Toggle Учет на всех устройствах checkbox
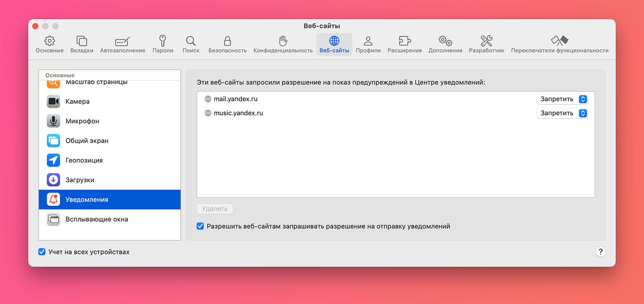This screenshot has width=644, height=304. coord(42,252)
